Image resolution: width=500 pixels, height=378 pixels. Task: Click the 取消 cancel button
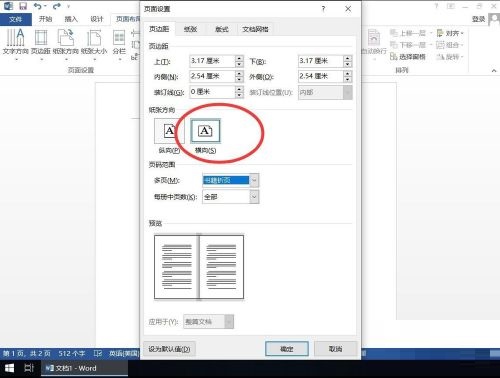(x=335, y=349)
